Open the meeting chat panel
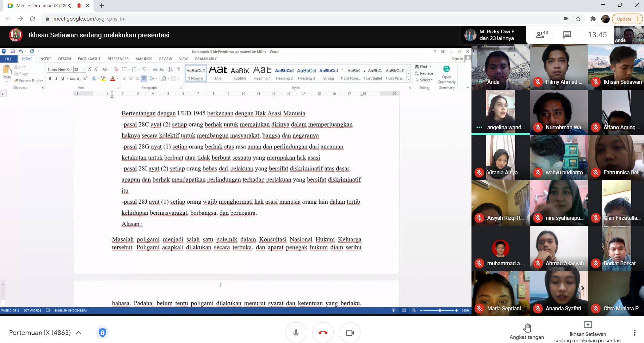 (x=567, y=35)
